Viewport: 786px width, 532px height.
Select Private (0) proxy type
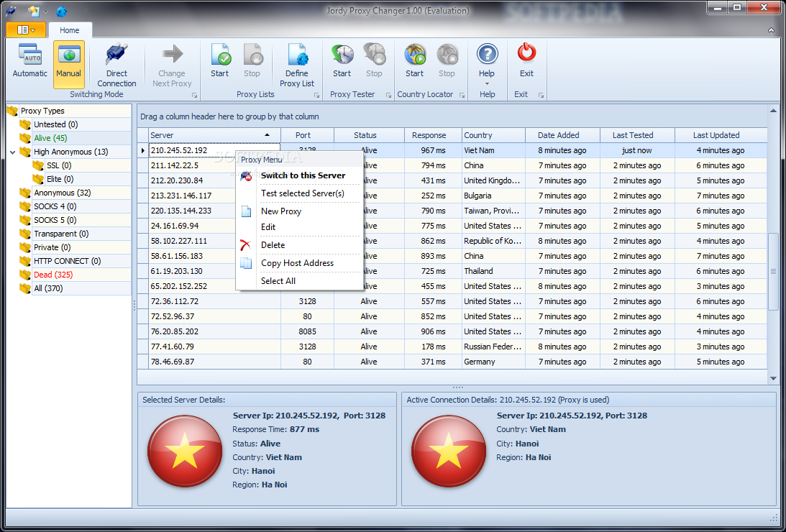tap(52, 247)
